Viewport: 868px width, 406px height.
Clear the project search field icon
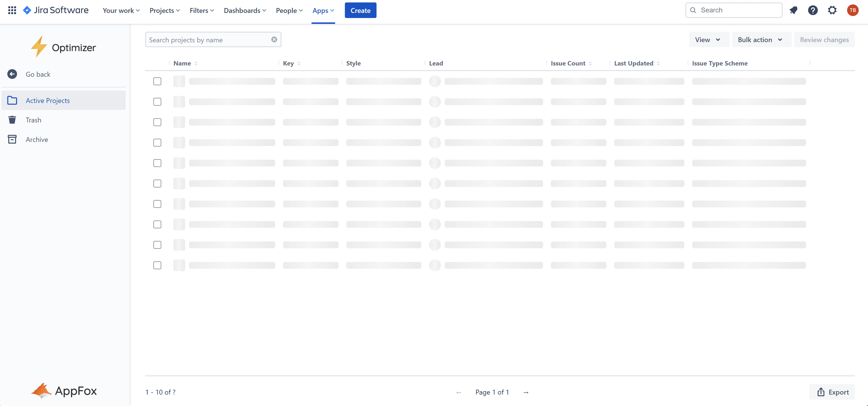coord(274,39)
